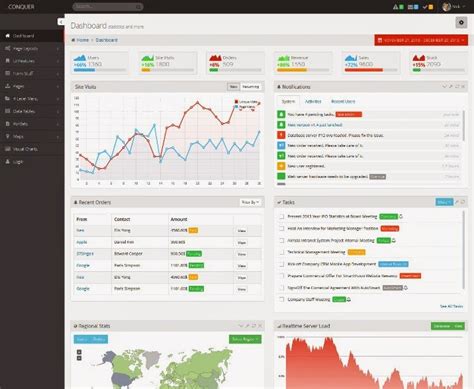
Task: Zoom in on the regional map
Action: pyautogui.click(x=79, y=352)
